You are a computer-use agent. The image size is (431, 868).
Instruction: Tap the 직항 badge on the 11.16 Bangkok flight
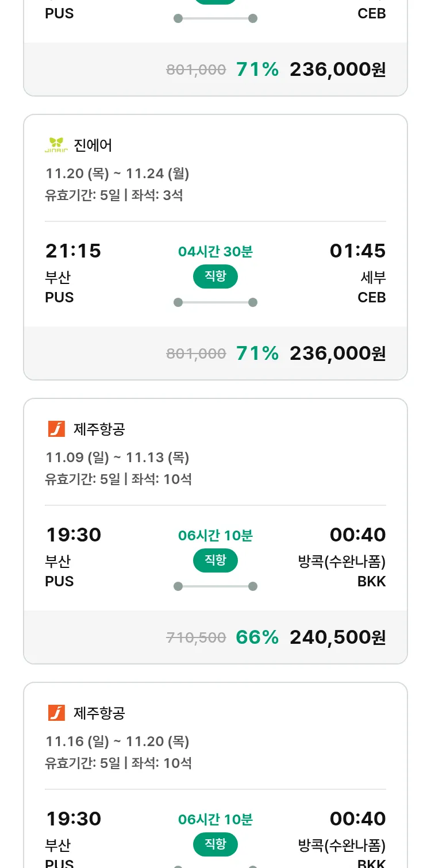coord(215,844)
